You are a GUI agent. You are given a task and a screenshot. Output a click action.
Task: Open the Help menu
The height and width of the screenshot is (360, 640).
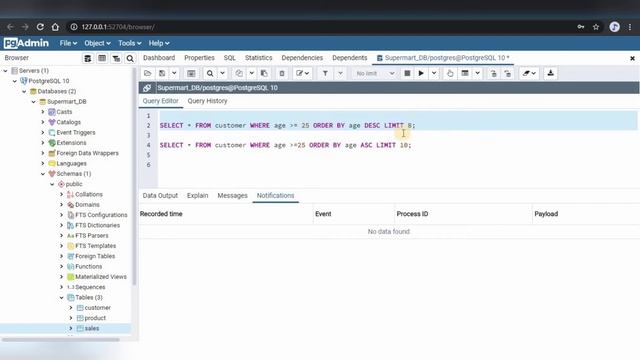159,43
